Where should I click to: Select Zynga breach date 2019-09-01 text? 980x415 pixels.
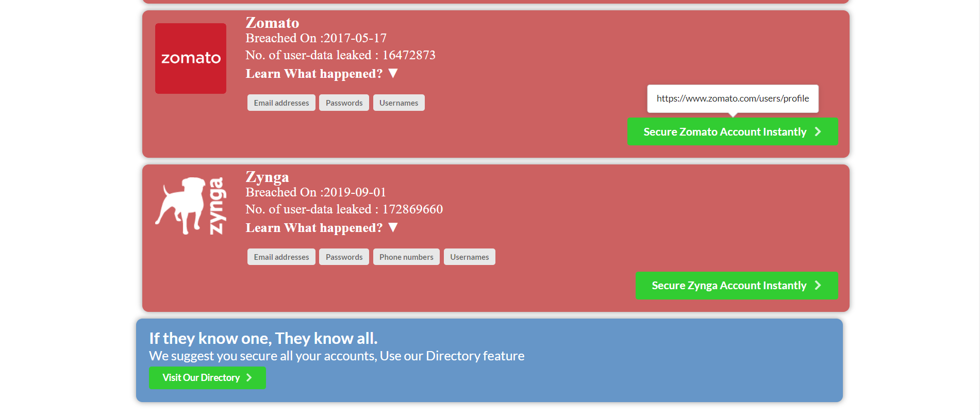click(x=355, y=192)
